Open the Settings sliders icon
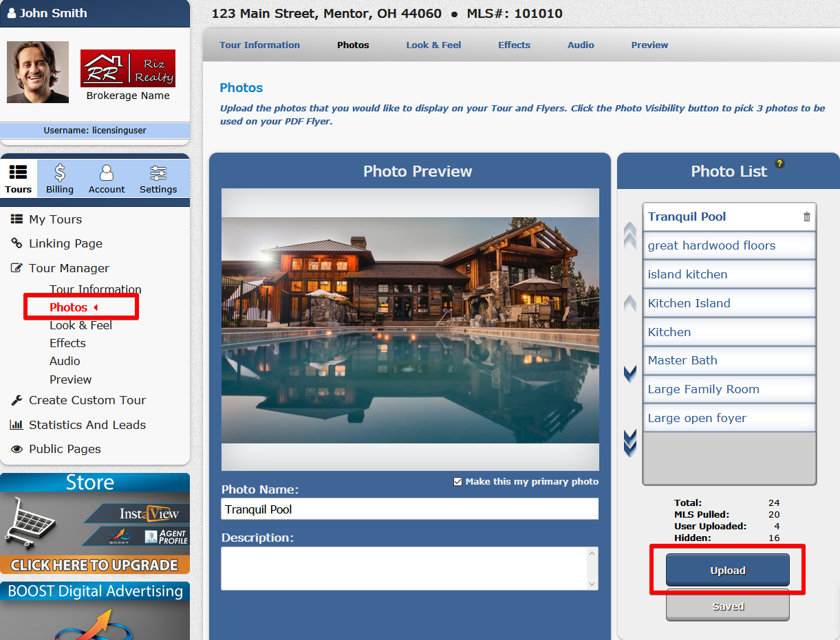 tap(158, 173)
